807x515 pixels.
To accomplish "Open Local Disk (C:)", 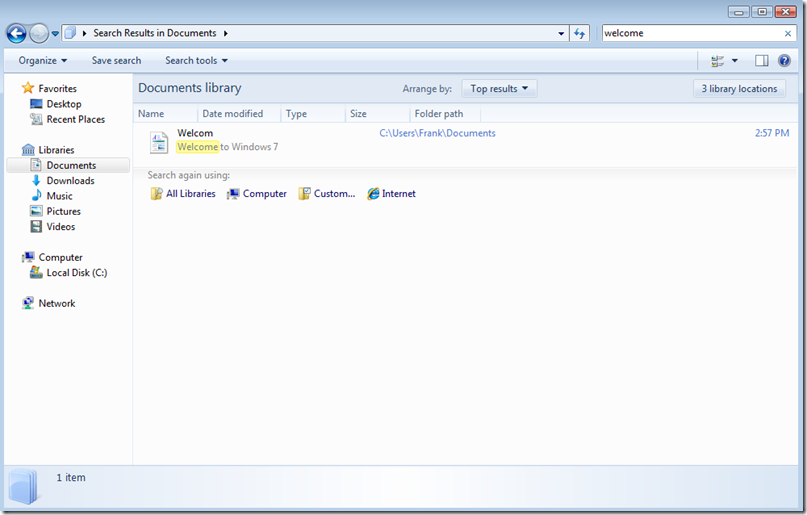I will point(77,273).
